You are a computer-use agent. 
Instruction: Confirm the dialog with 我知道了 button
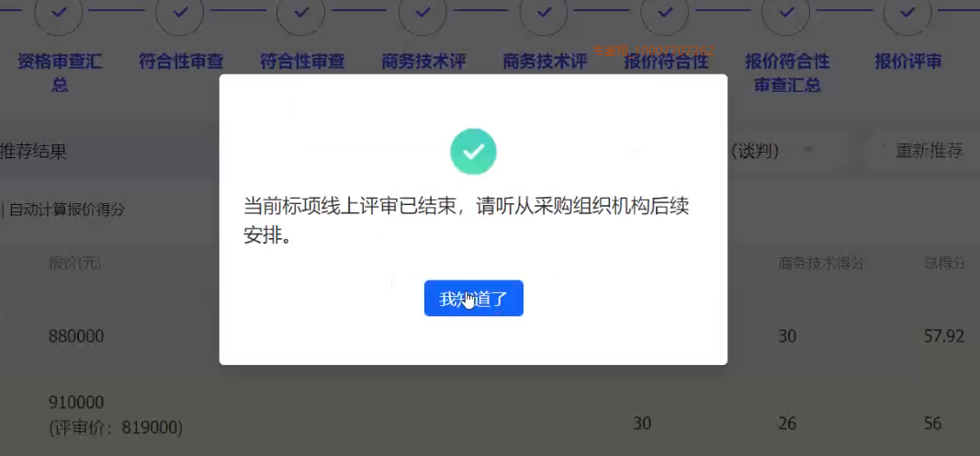point(474,299)
